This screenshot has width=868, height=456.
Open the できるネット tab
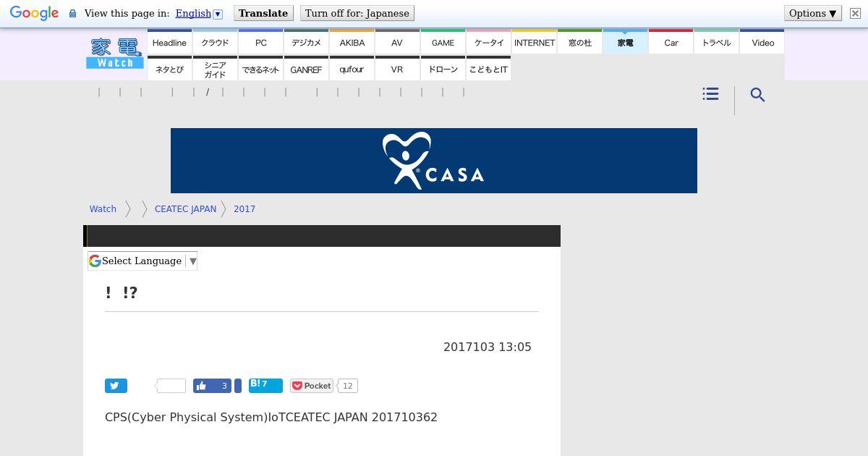[260, 69]
